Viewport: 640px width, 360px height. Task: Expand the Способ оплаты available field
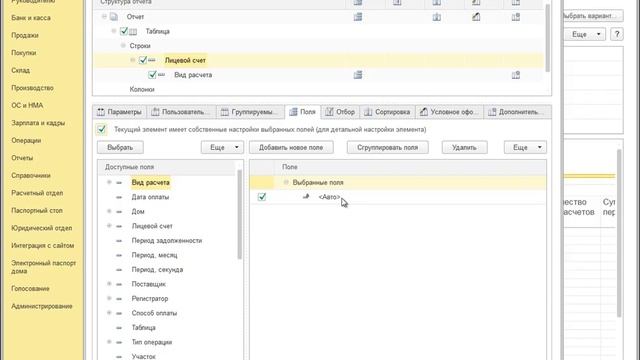pos(109,313)
